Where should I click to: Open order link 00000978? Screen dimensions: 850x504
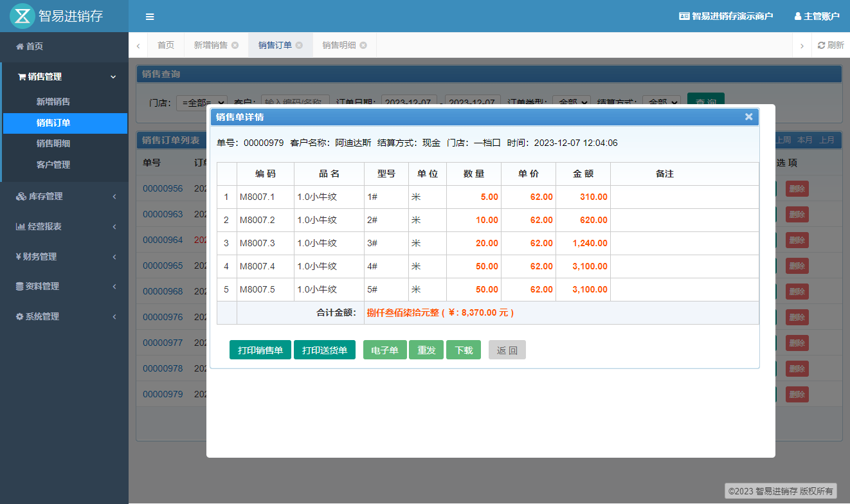[163, 368]
